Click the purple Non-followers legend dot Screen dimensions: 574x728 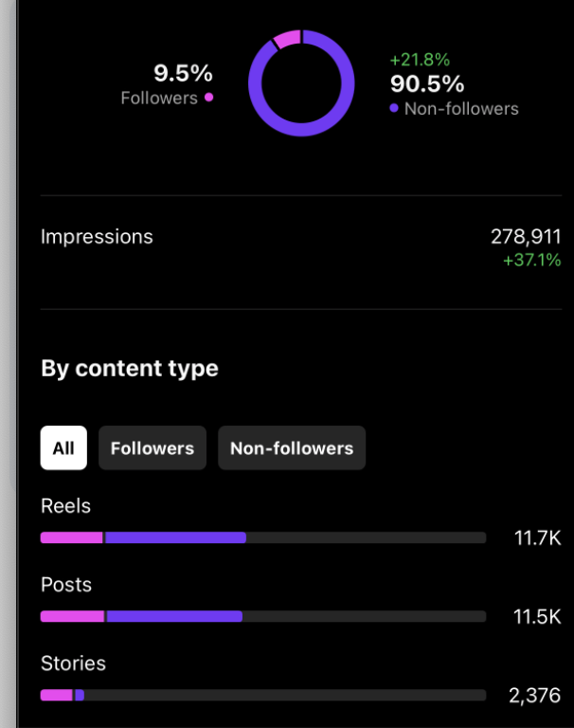tap(394, 108)
